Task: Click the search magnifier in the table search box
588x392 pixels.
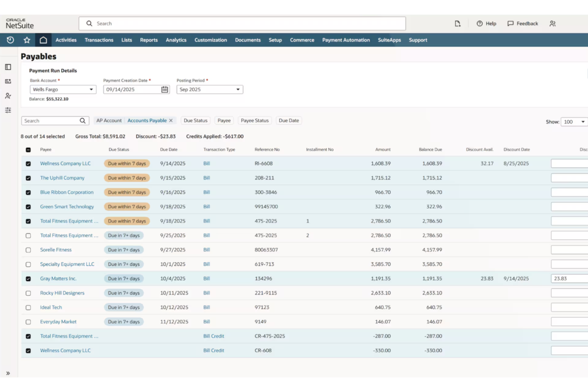Action: point(83,120)
